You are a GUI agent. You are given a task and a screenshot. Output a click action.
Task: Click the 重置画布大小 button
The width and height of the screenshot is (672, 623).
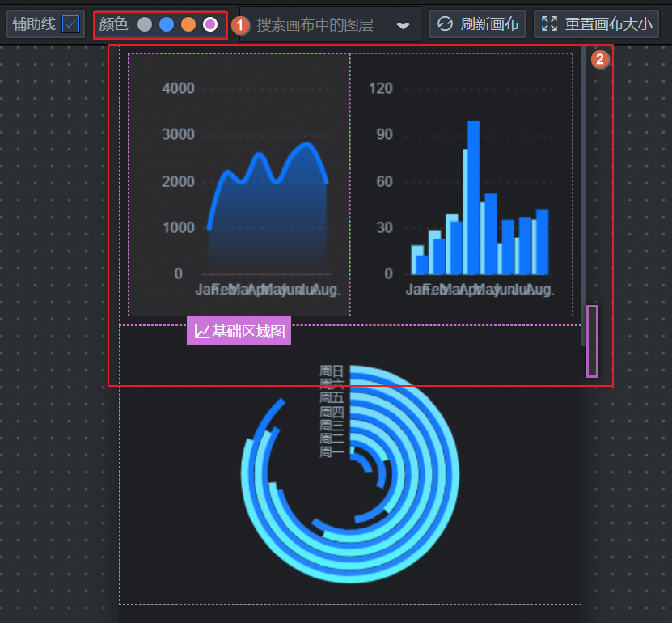[596, 24]
